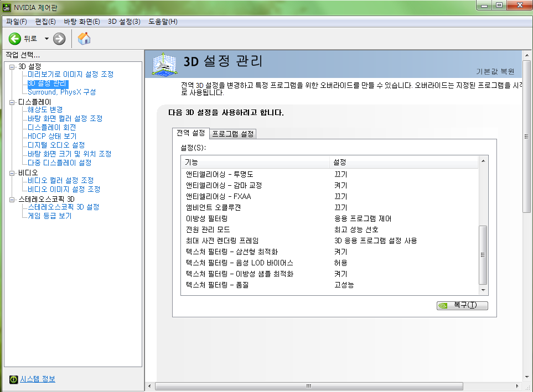Open the 파일(F) menu

tap(16, 22)
